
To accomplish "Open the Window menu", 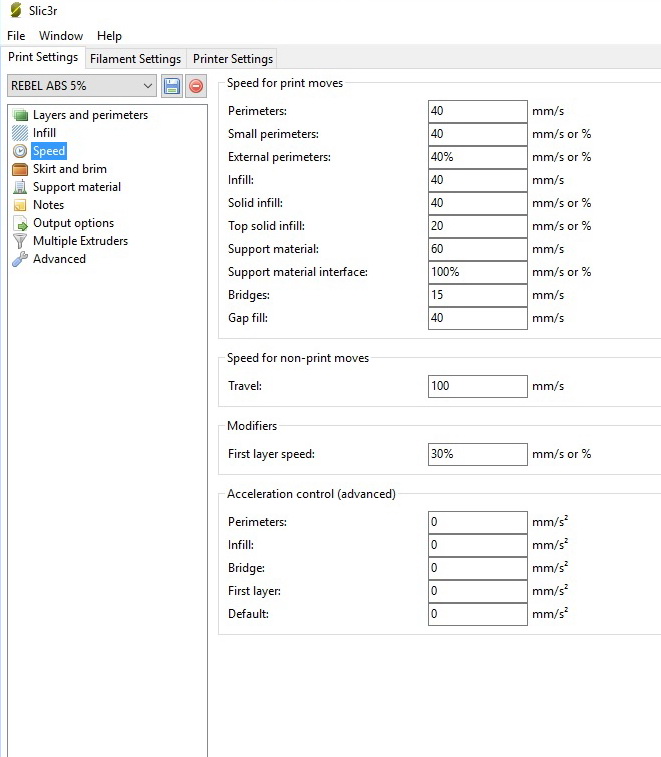I will click(x=61, y=36).
